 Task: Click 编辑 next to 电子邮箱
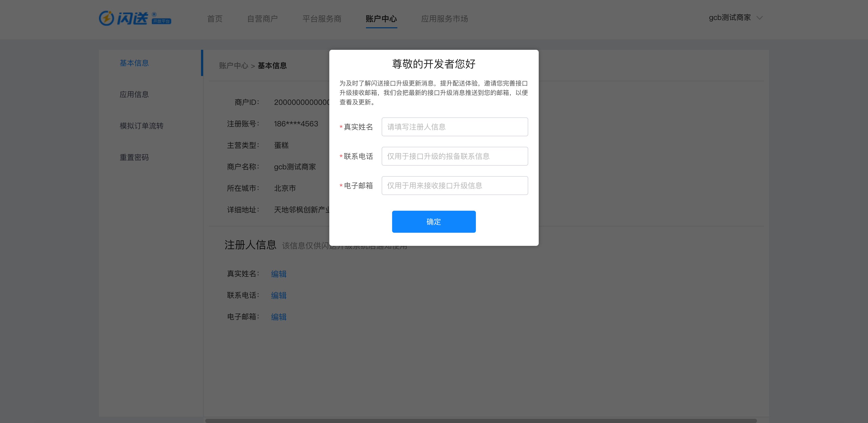pos(279,317)
